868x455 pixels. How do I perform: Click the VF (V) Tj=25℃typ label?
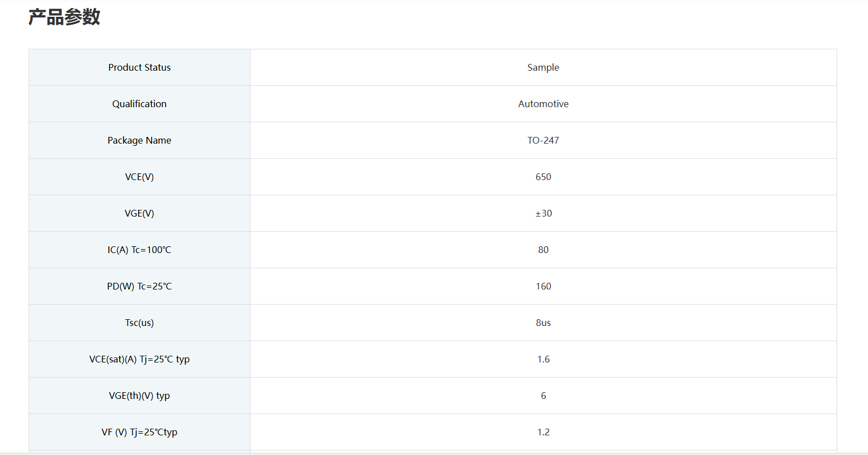139,432
